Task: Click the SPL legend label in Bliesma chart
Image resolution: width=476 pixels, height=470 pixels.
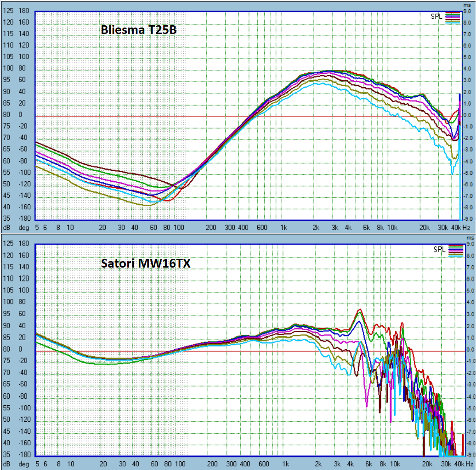Action: (436, 17)
